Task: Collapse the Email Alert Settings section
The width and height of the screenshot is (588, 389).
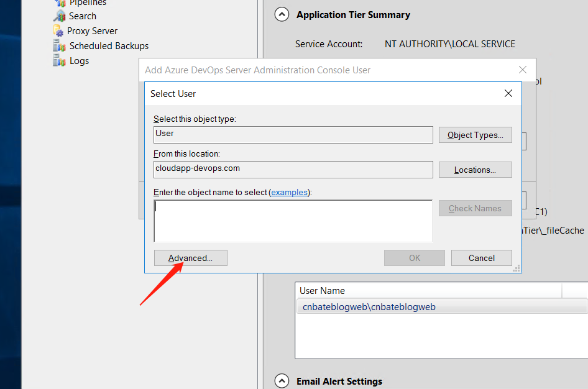Action: pyautogui.click(x=282, y=381)
